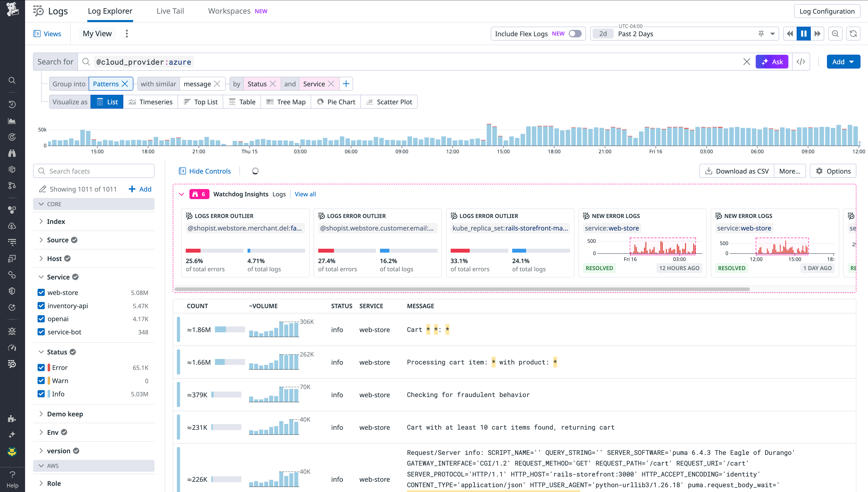Select the bug-shaped Error Tracking sidebar icon
This screenshot has height=492, width=868.
click(12, 331)
